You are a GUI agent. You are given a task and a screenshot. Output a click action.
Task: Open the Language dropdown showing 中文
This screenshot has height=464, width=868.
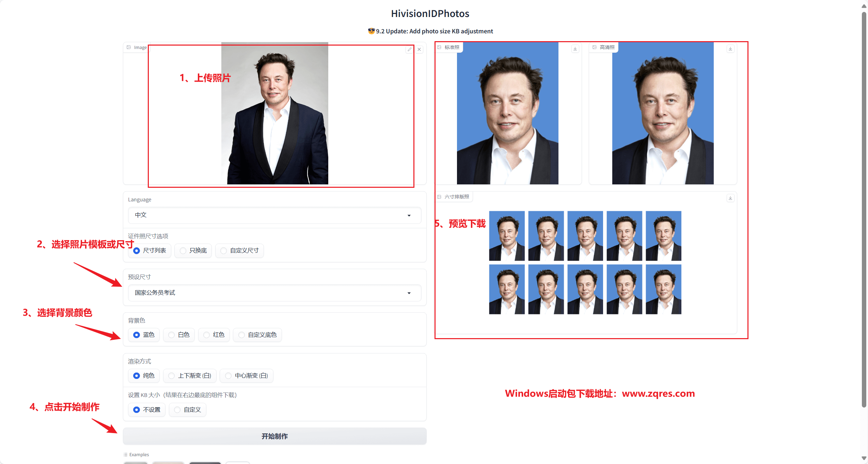[x=274, y=215]
